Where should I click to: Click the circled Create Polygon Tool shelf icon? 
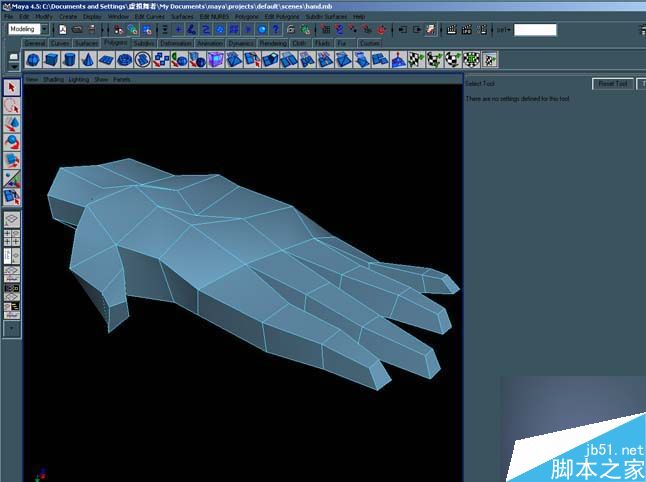(143, 59)
